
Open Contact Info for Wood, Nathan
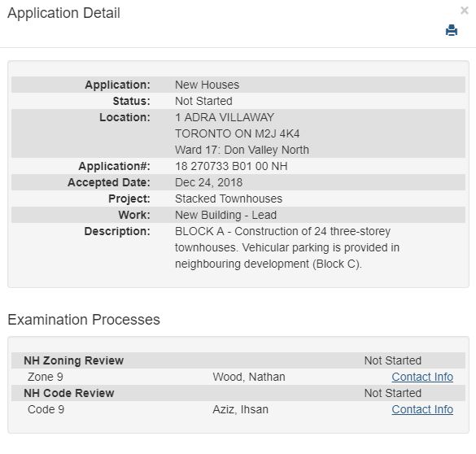pyautogui.click(x=422, y=377)
